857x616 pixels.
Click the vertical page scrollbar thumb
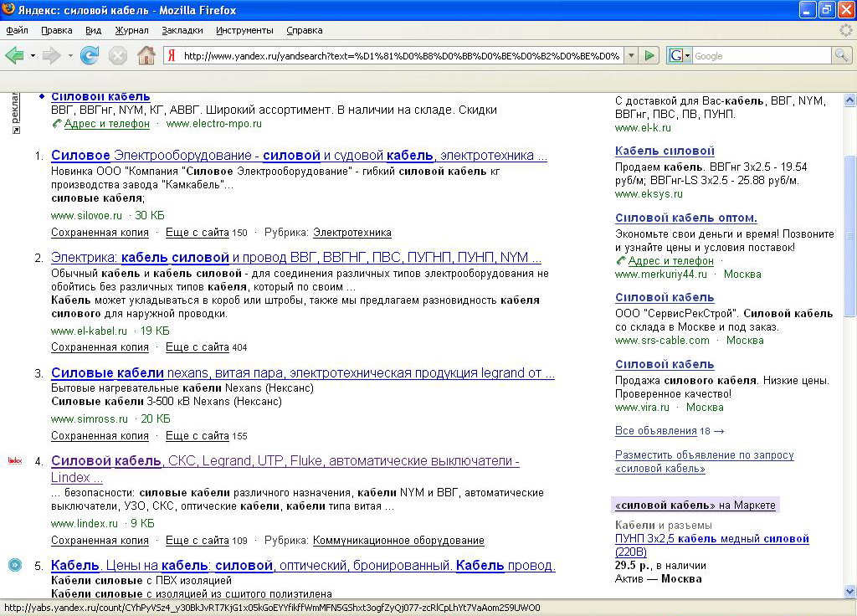(x=849, y=234)
